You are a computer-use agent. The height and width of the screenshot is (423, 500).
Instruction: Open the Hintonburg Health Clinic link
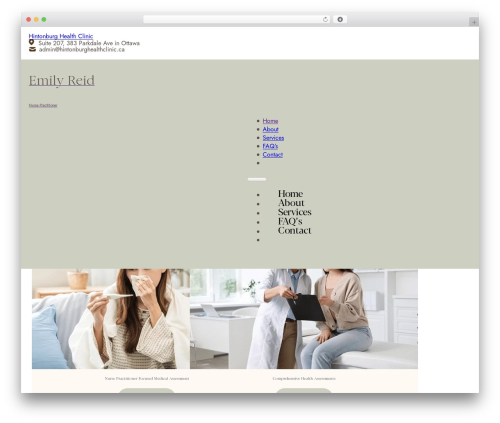(61, 36)
